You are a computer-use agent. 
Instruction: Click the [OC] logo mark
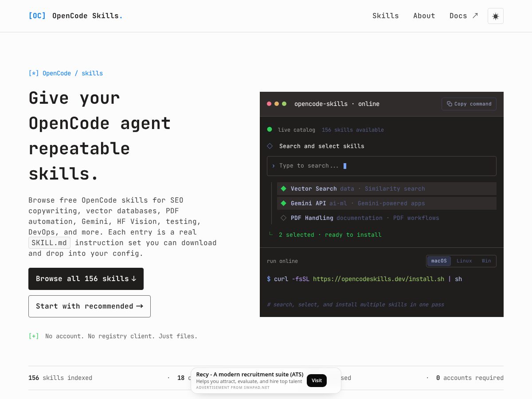(x=37, y=16)
